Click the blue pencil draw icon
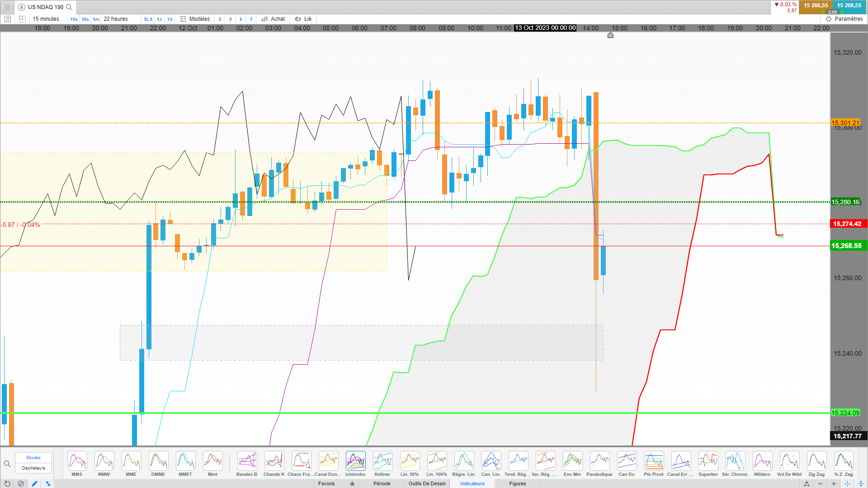Screen dimensions: 868x488 click(34, 483)
